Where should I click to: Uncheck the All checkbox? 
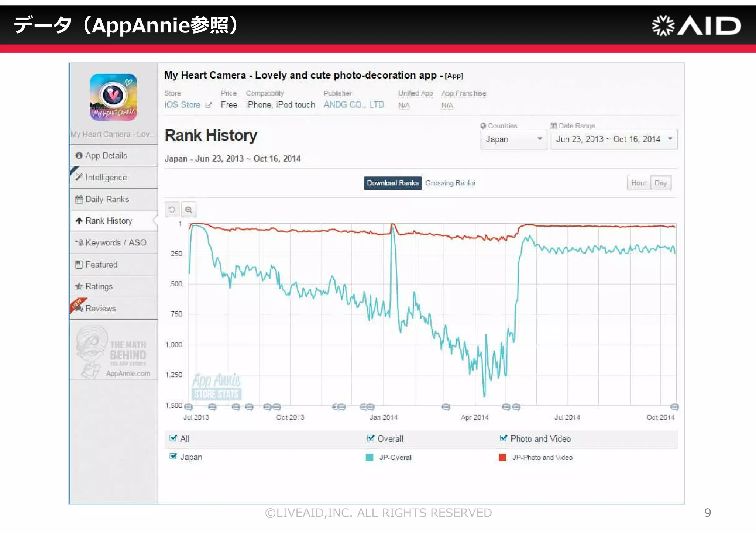coord(173,438)
